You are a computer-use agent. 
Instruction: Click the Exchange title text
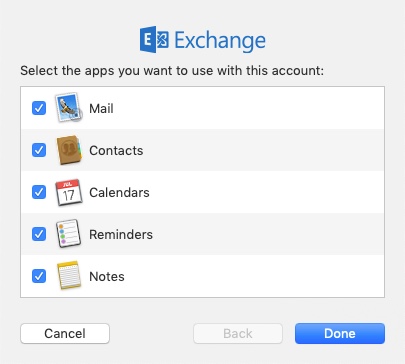220,40
